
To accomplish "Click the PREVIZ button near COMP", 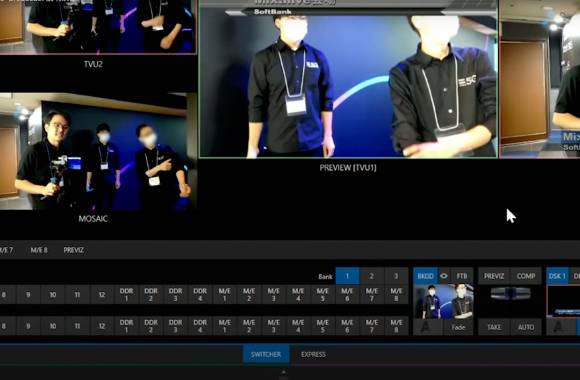I will 494,276.
